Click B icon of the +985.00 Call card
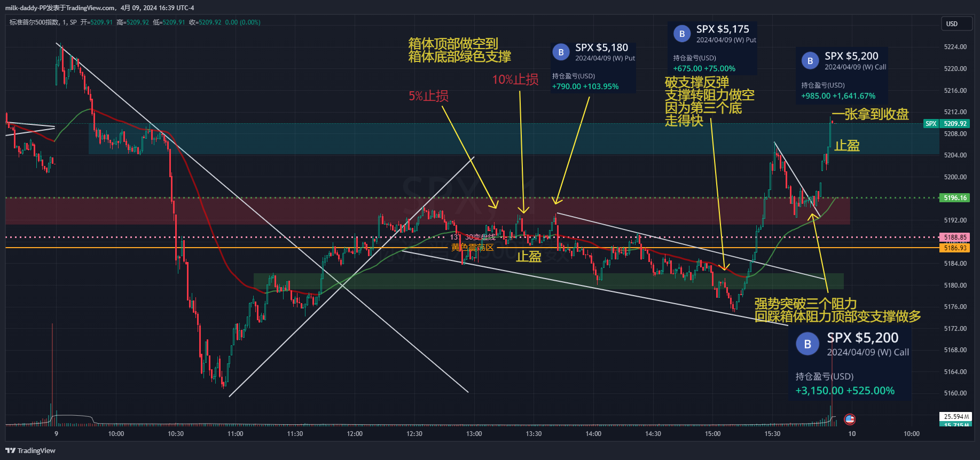Image resolution: width=980 pixels, height=460 pixels. click(810, 61)
